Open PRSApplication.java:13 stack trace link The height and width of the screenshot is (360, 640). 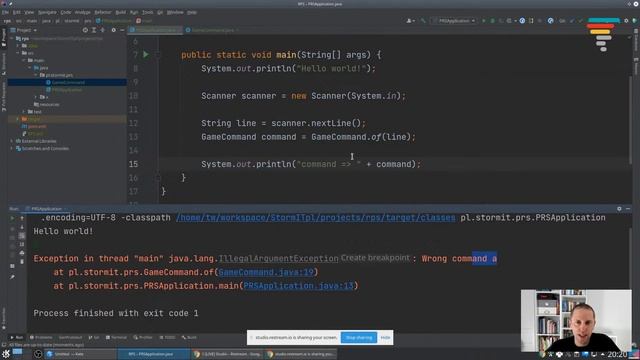(298, 286)
